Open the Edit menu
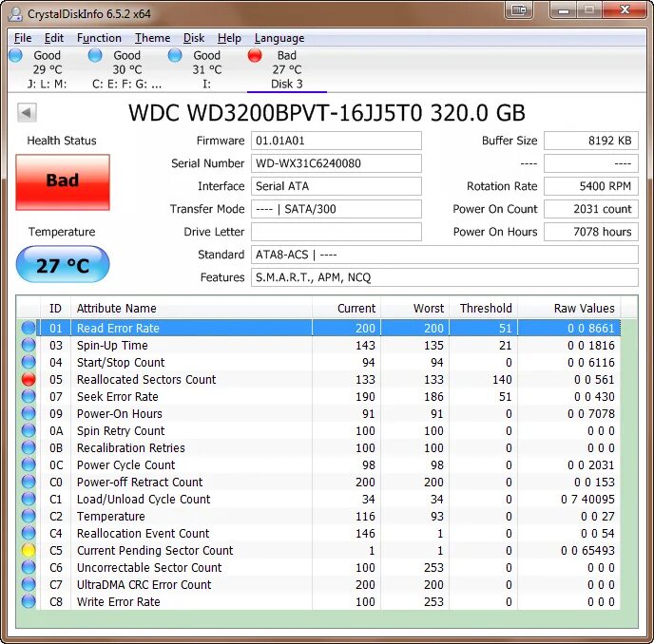Screen dimensions: 654x644 [x=54, y=38]
